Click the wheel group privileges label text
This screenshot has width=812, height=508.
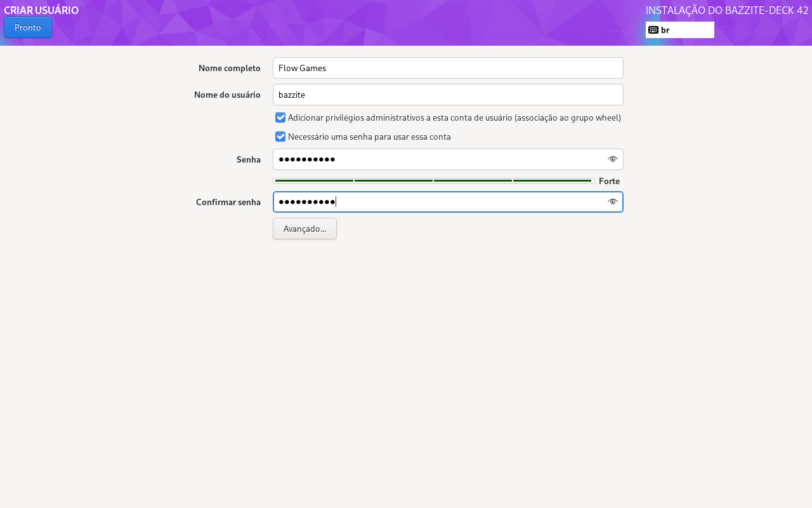454,117
